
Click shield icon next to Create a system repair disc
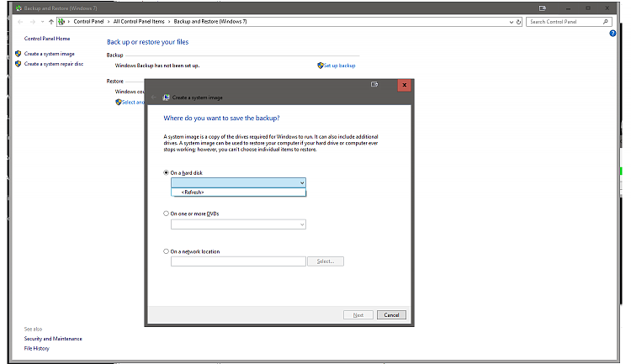click(19, 64)
